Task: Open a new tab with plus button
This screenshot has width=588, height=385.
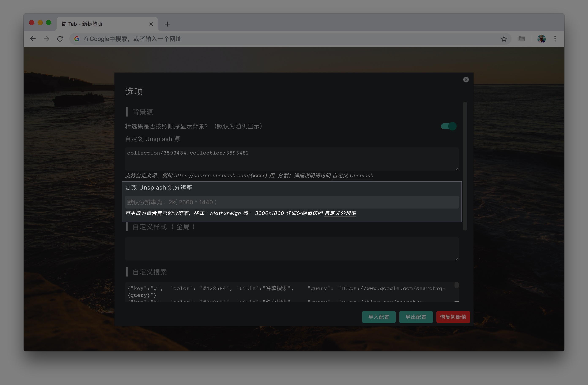Action: 167,24
